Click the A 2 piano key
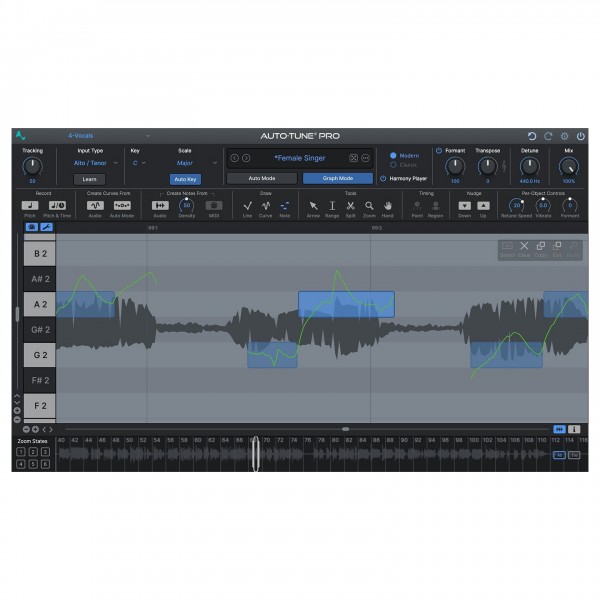600x600 pixels. (x=40, y=304)
